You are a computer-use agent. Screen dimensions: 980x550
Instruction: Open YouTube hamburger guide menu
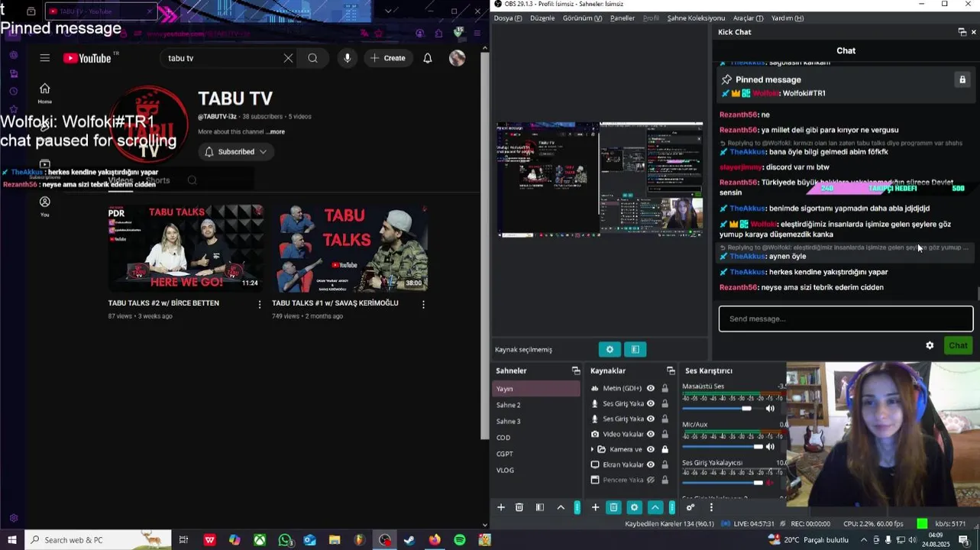[x=45, y=58]
